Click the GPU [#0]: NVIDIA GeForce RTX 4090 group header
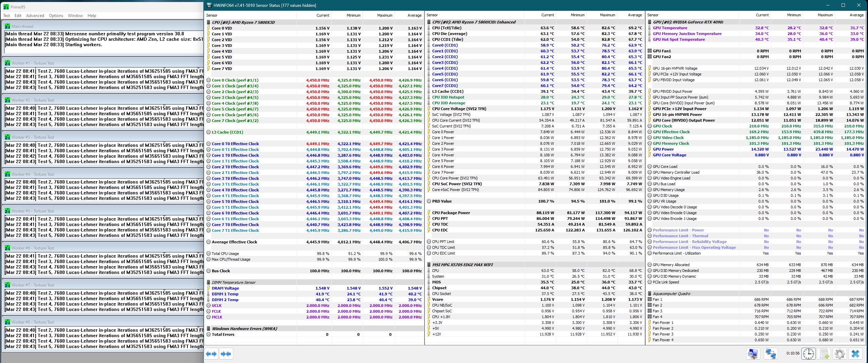Image resolution: width=868 pixels, height=363 pixels. pos(688,22)
